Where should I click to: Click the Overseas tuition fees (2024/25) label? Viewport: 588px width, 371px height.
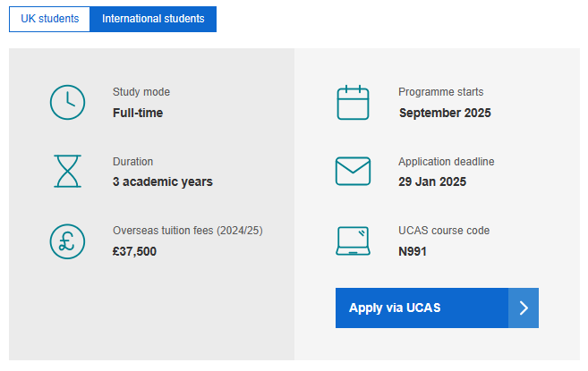tap(188, 231)
